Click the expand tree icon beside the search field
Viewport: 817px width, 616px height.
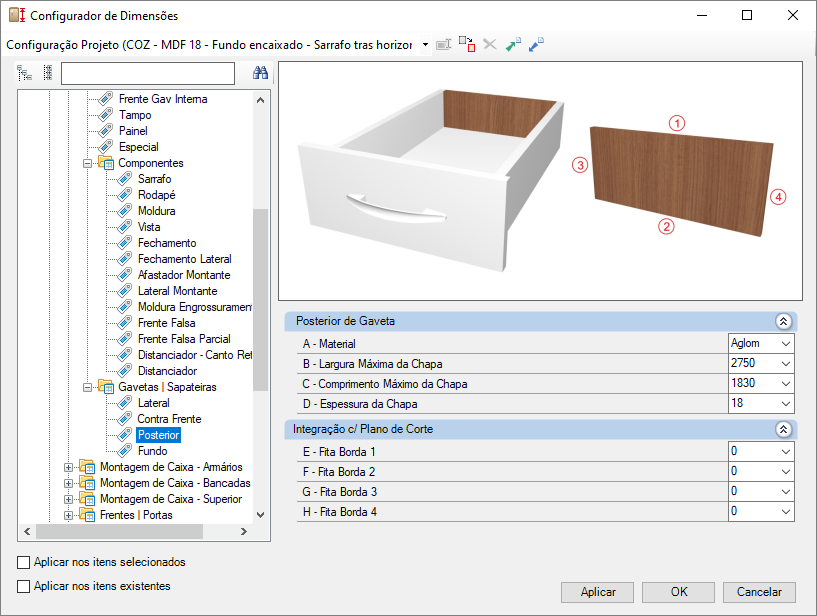pyautogui.click(x=24, y=73)
